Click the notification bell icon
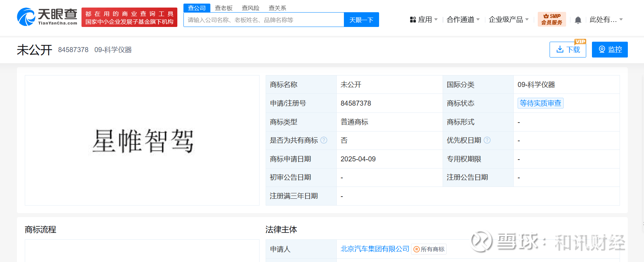The width and height of the screenshot is (644, 262). tap(578, 20)
